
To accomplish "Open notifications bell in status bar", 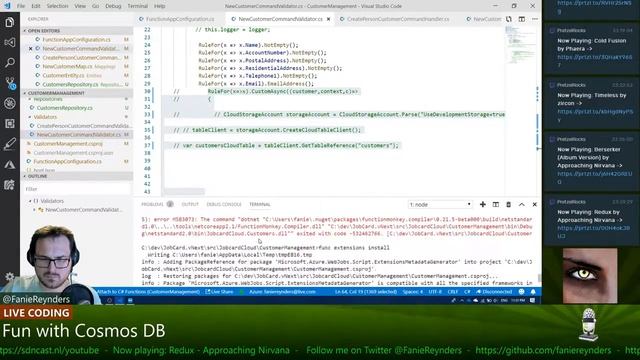I will tap(533, 292).
